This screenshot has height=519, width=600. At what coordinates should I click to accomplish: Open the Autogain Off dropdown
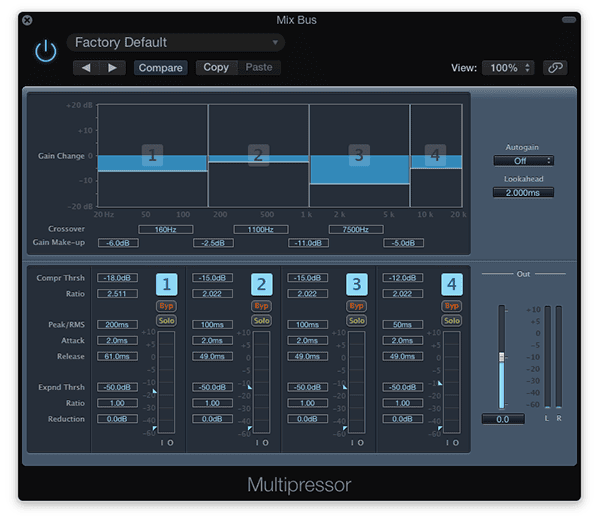(523, 161)
